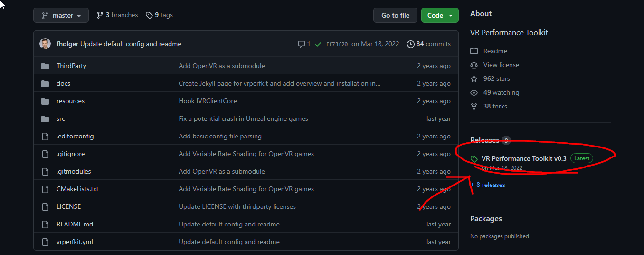644x255 pixels.
Task: Click the Go to file button
Action: click(395, 15)
